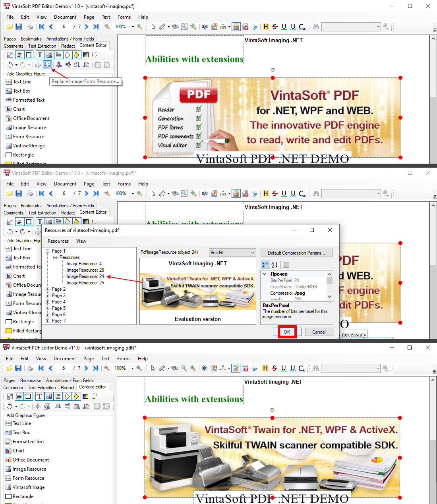Select Chart figure in top window

tap(19, 109)
